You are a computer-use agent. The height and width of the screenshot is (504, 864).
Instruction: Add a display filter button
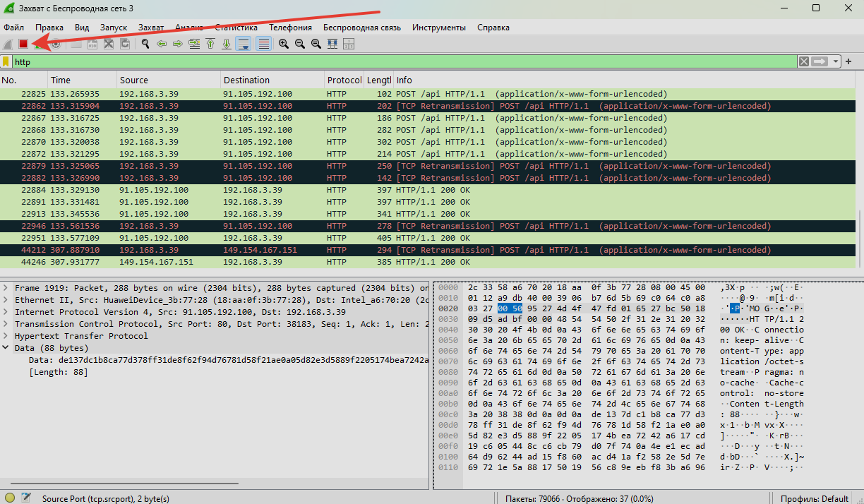pos(848,61)
